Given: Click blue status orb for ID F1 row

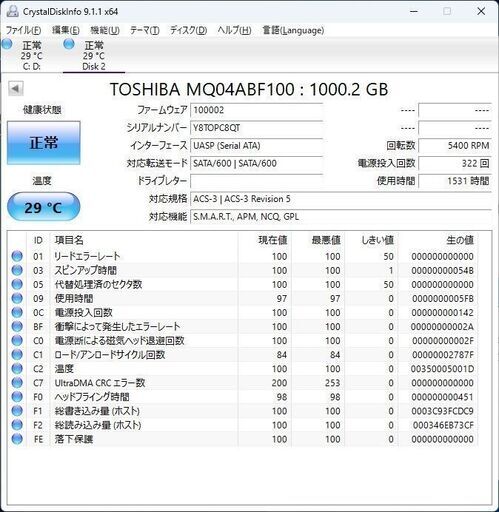Looking at the screenshot, I should pyautogui.click(x=17, y=411).
